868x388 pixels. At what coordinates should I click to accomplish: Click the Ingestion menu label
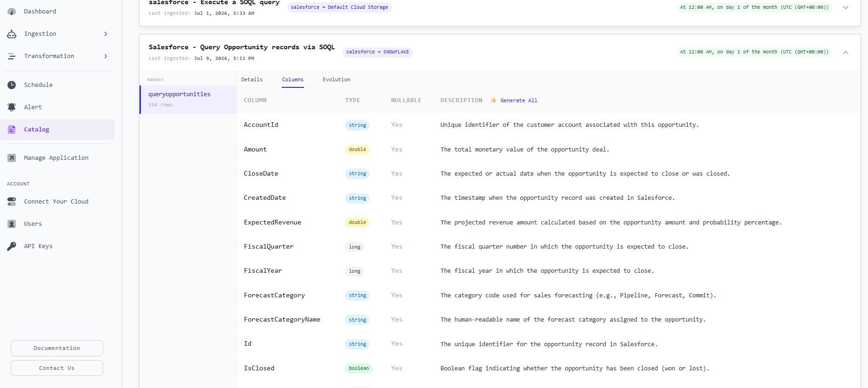[x=40, y=34]
